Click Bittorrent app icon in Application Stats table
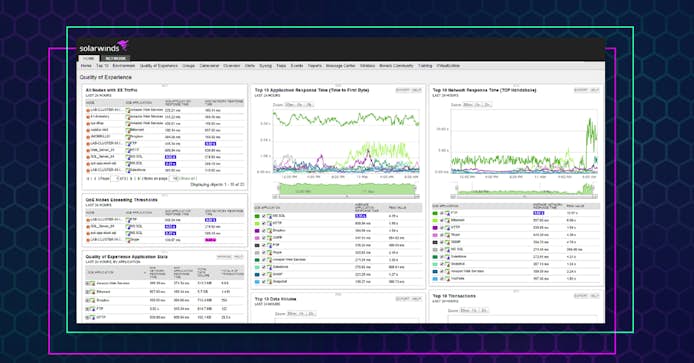The image size is (694, 363). pyautogui.click(x=93, y=292)
